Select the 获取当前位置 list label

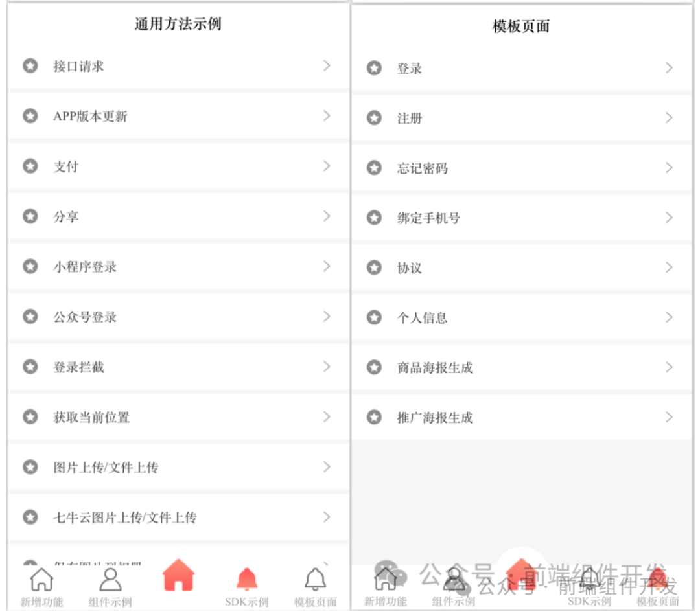(x=91, y=417)
